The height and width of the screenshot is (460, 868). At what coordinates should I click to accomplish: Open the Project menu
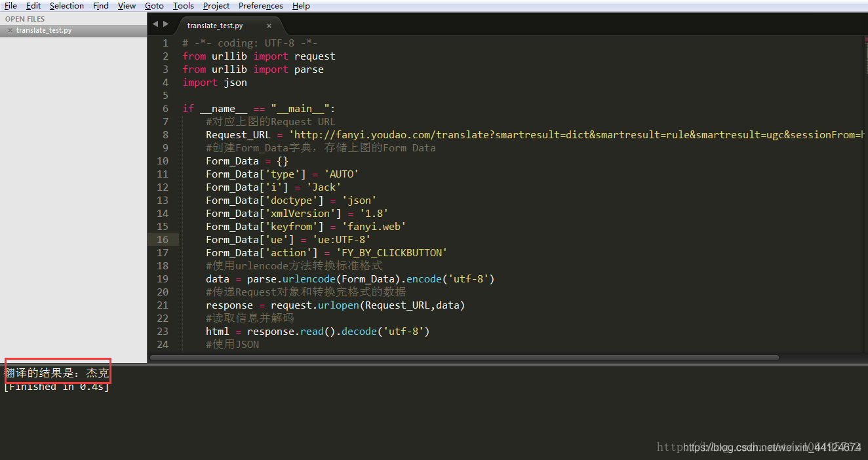(x=216, y=6)
